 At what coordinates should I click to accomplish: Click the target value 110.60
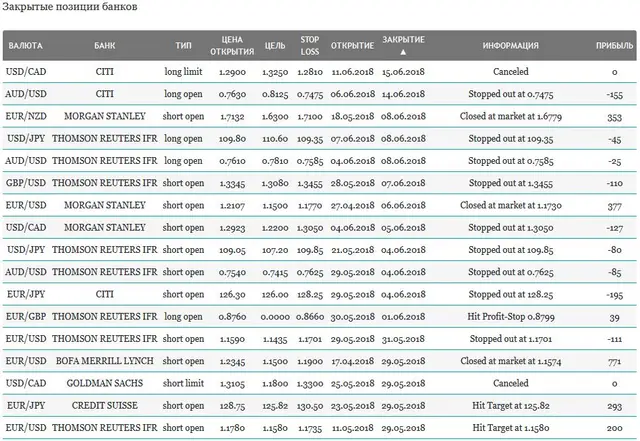pyautogui.click(x=275, y=139)
